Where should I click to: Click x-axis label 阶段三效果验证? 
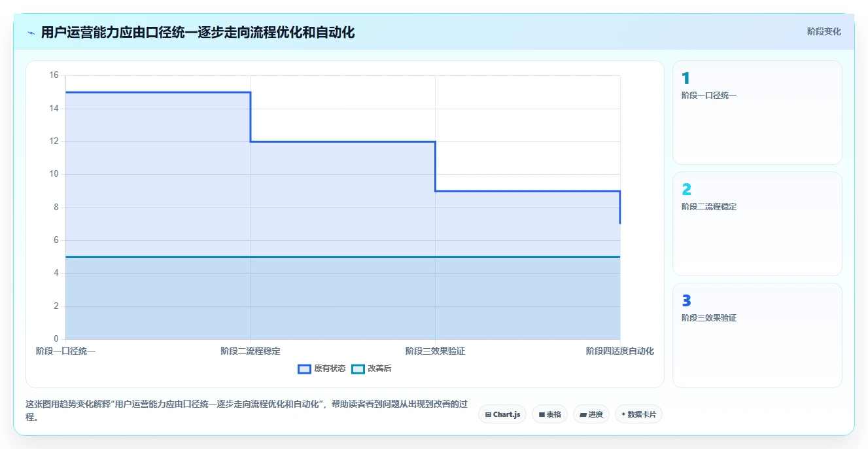tap(435, 351)
